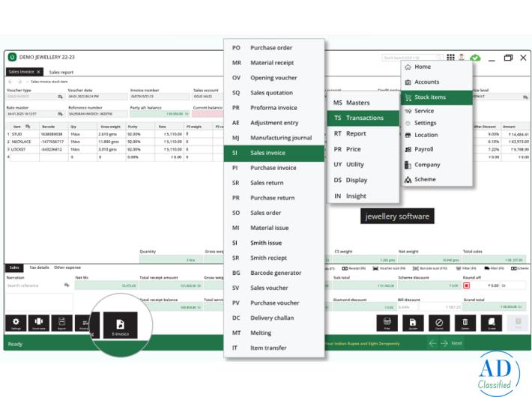Select Payroll in main menu

tap(437, 149)
